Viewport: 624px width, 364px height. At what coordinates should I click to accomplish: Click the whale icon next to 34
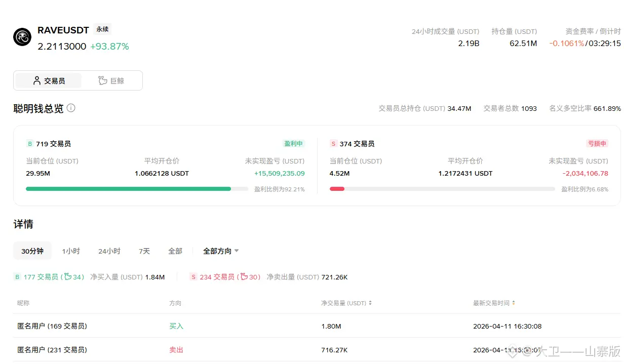click(68, 277)
